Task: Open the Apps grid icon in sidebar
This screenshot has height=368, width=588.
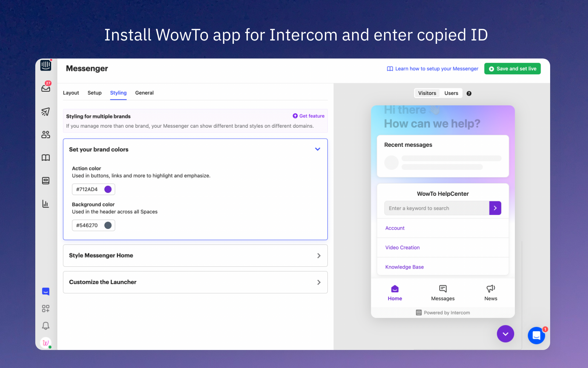Action: 46,308
